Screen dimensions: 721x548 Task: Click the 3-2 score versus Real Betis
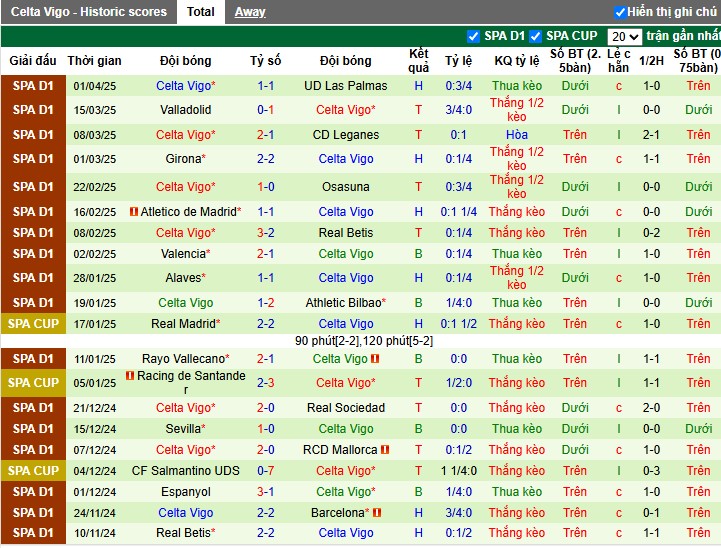266,233
